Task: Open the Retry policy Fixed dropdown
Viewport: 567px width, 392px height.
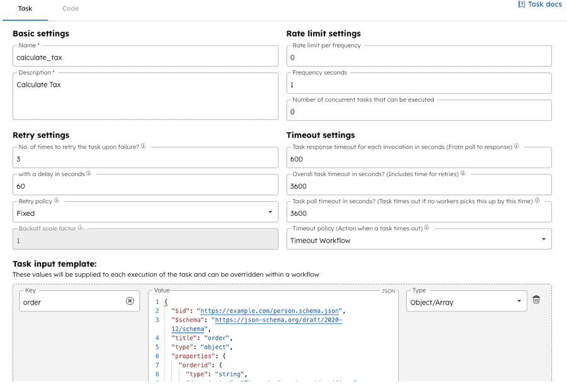Action: (x=146, y=213)
